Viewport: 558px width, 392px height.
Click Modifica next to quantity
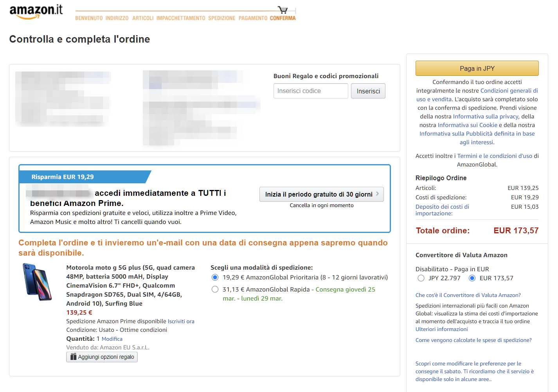click(112, 339)
